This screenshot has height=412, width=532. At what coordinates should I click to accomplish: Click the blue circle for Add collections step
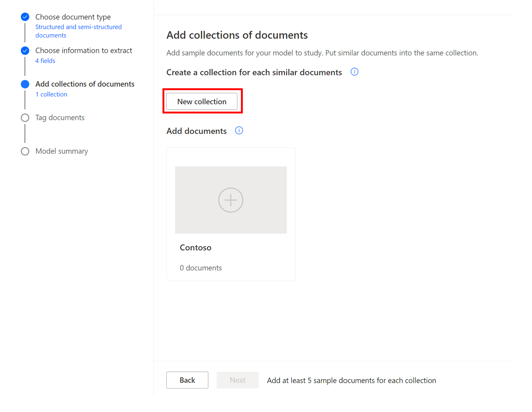pyautogui.click(x=25, y=84)
